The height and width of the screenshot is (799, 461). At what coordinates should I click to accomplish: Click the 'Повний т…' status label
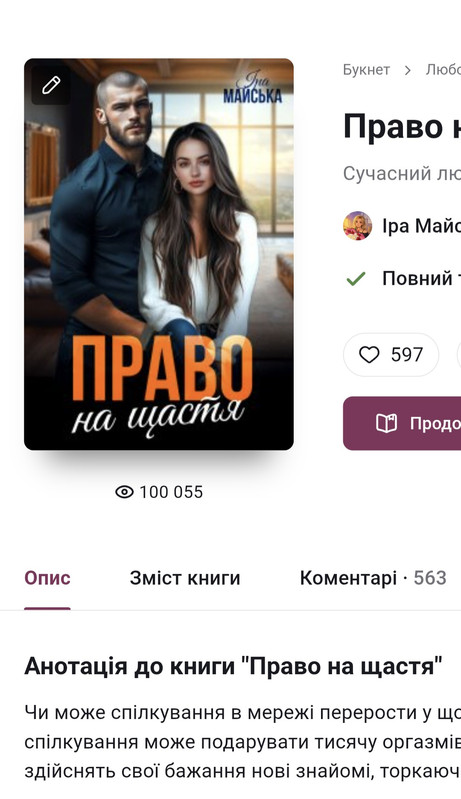421,278
